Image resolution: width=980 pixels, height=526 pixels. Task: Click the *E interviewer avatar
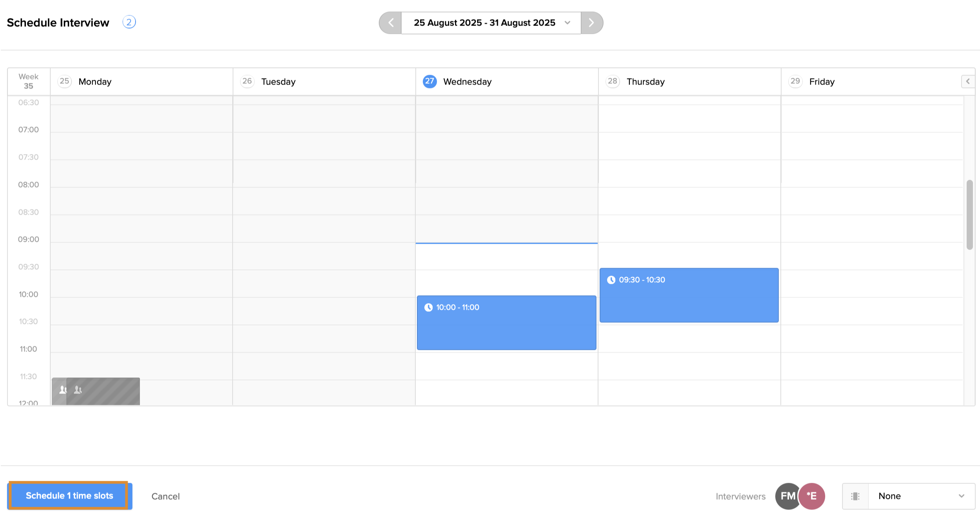click(812, 496)
